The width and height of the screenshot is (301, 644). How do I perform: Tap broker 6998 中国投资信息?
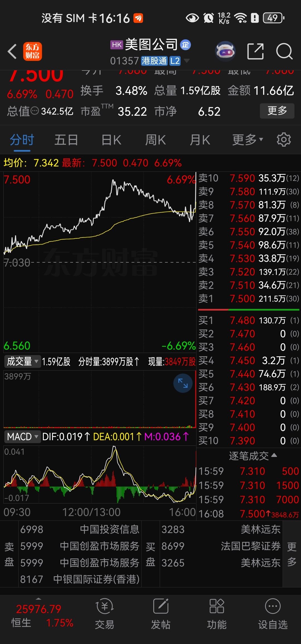(80, 529)
